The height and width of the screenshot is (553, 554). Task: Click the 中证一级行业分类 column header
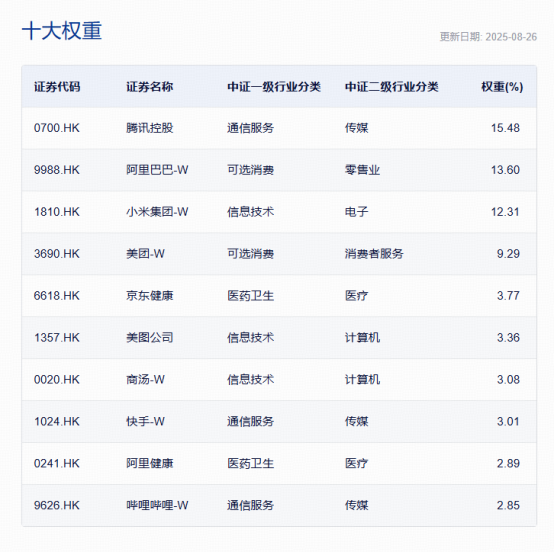tap(274, 87)
